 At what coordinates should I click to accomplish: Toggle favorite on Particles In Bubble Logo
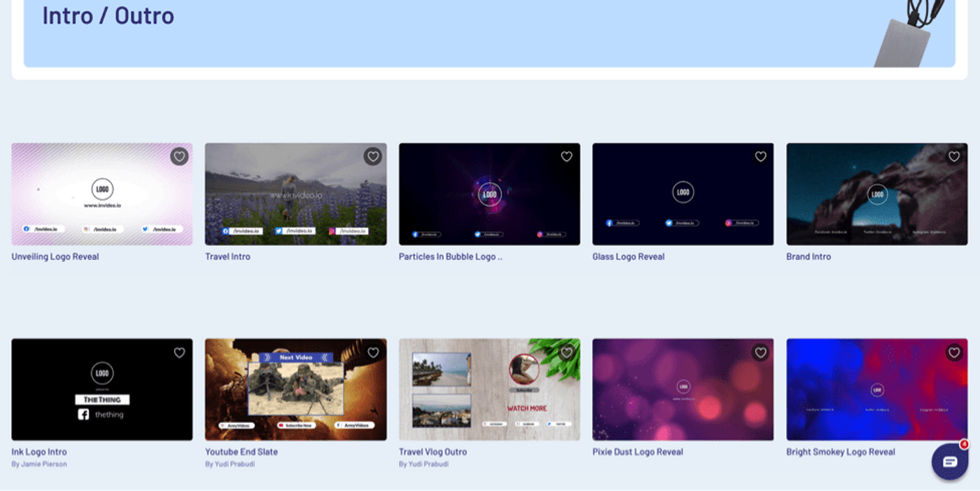[x=566, y=157]
